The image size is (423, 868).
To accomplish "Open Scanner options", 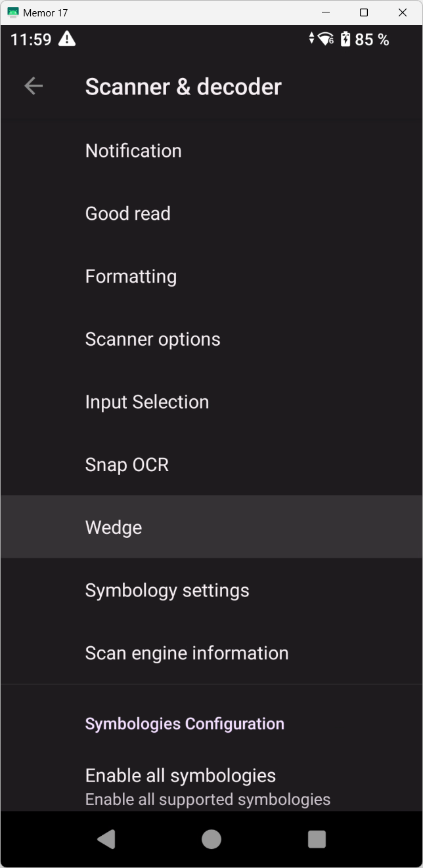I will coord(152,339).
